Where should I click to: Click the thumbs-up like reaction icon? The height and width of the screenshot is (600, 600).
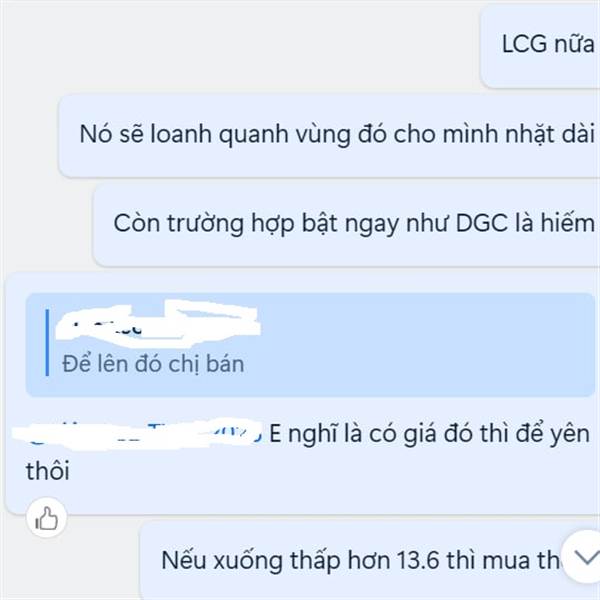tap(47, 518)
